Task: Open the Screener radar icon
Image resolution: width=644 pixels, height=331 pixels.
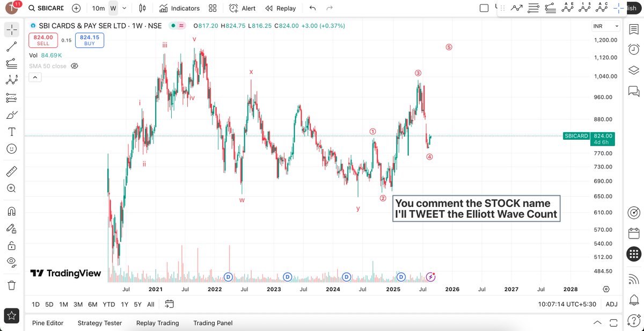Action: click(633, 212)
